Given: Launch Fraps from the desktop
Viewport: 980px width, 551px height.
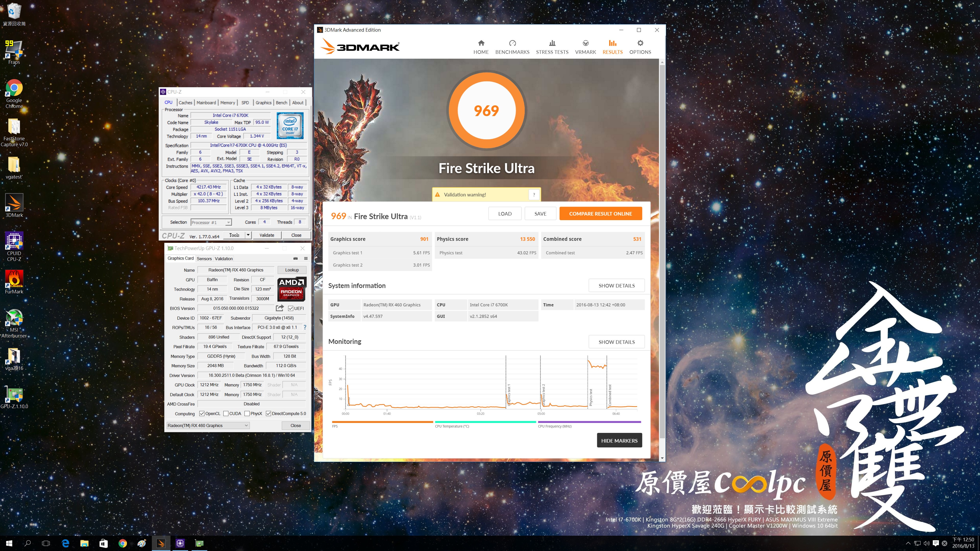Looking at the screenshot, I should pyautogui.click(x=14, y=52).
